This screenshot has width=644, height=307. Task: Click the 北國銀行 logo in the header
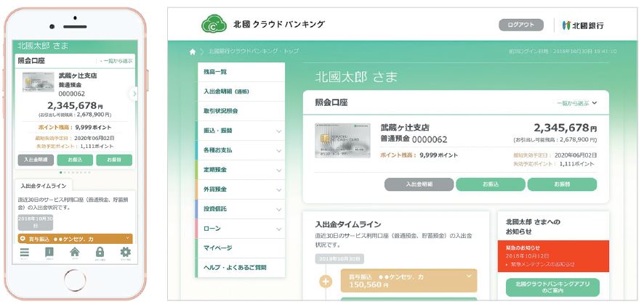coord(583,25)
